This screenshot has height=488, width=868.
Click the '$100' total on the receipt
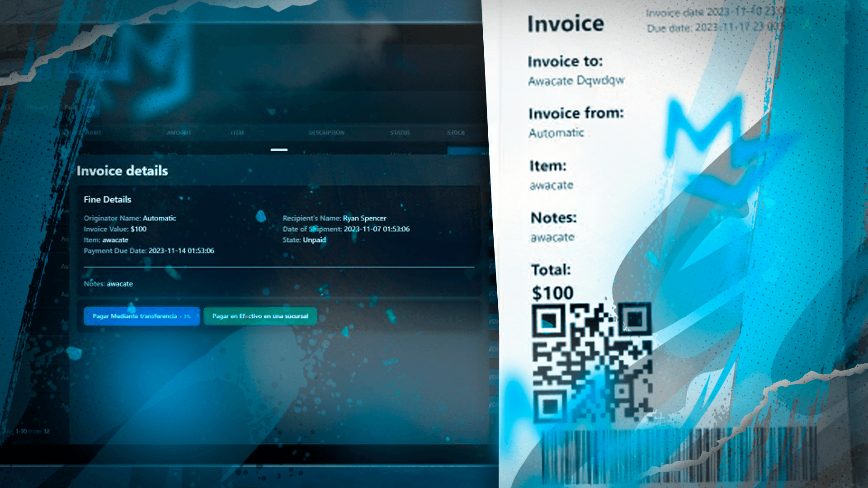coord(553,293)
